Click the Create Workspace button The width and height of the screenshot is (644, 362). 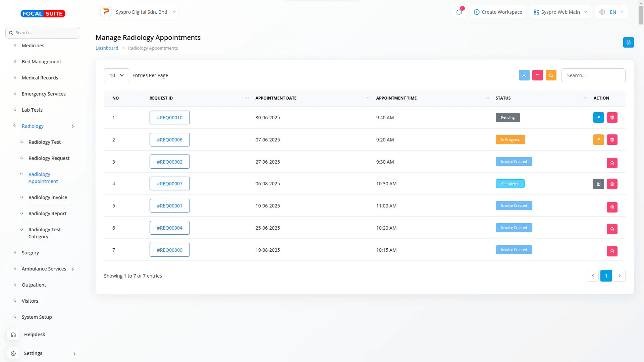(498, 12)
